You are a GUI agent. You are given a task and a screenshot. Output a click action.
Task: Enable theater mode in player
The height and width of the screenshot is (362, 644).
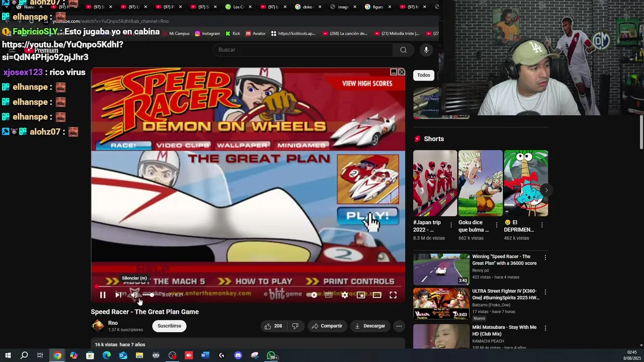377,295
